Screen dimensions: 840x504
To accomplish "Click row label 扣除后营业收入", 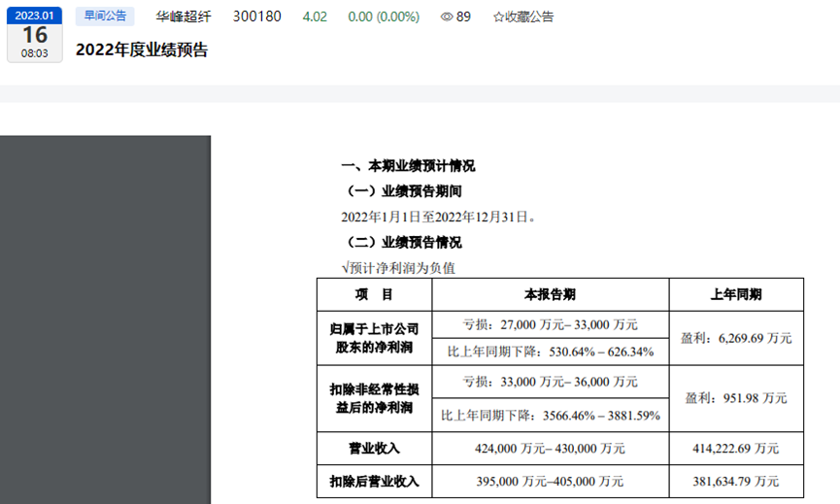I will [x=375, y=482].
